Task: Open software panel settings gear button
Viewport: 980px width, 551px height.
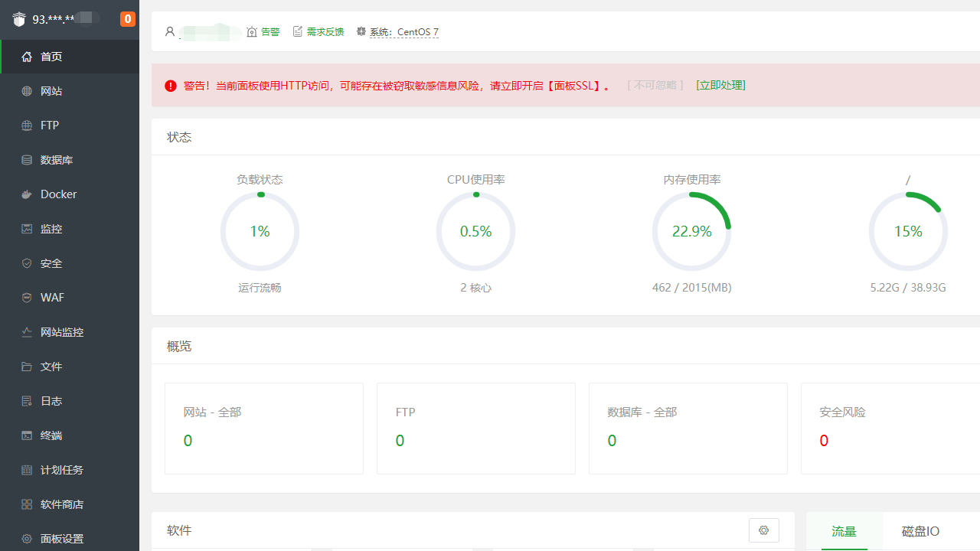Action: (x=763, y=530)
